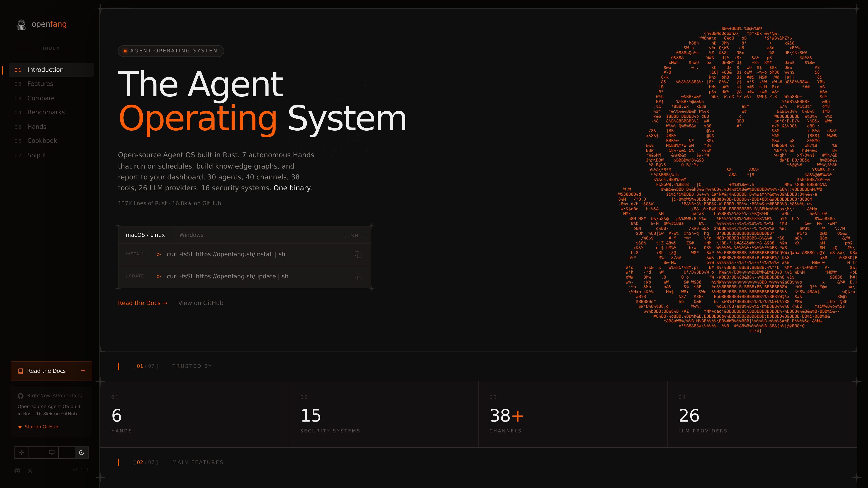This screenshot has width=868, height=488.
Task: Open the X social icon
Action: [x=30, y=470]
